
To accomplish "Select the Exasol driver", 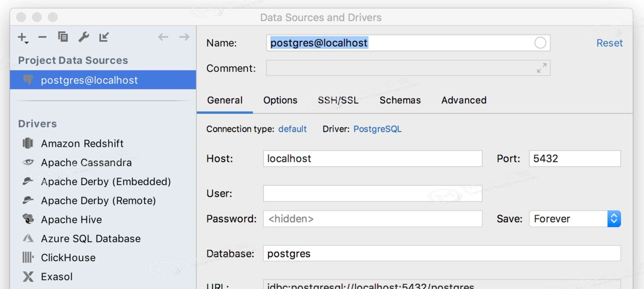I will 57,276.
